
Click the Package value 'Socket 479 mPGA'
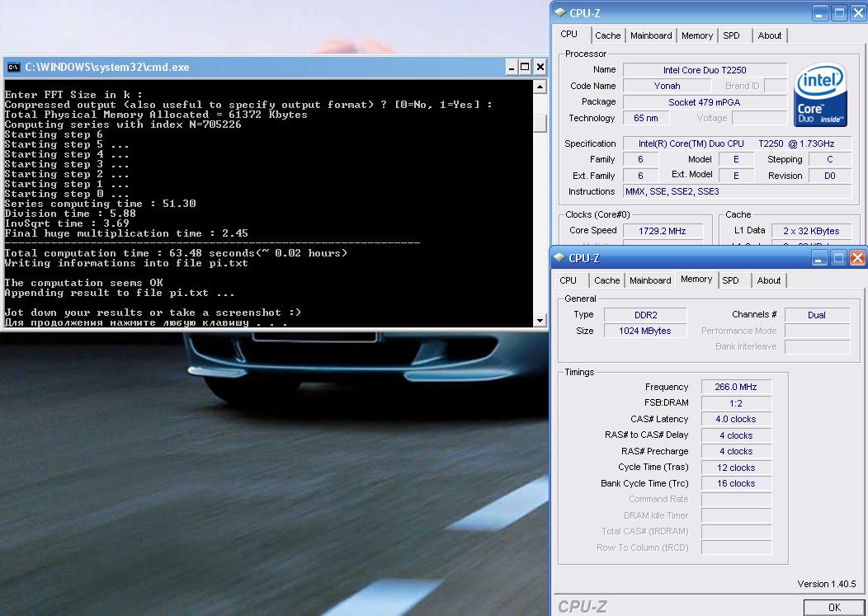click(x=705, y=102)
